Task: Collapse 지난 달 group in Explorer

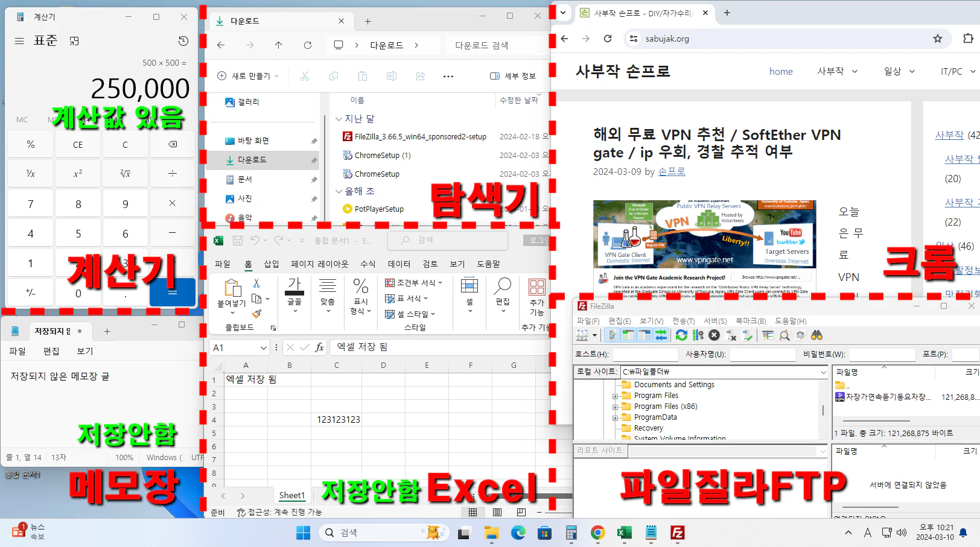Action: pyautogui.click(x=339, y=119)
